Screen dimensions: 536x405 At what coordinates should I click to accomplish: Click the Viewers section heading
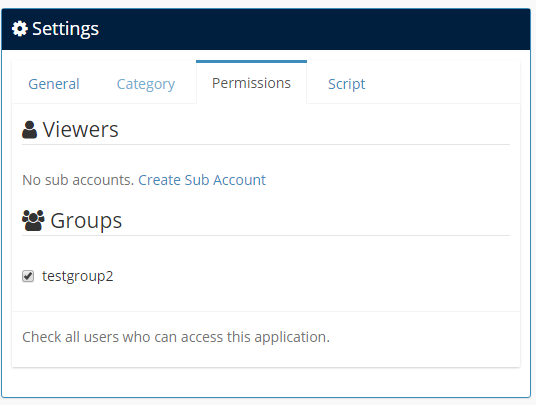tap(80, 130)
